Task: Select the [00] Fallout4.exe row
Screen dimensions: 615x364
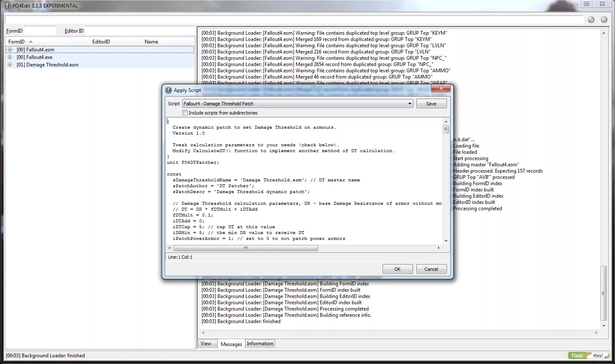Action: [x=100, y=57]
